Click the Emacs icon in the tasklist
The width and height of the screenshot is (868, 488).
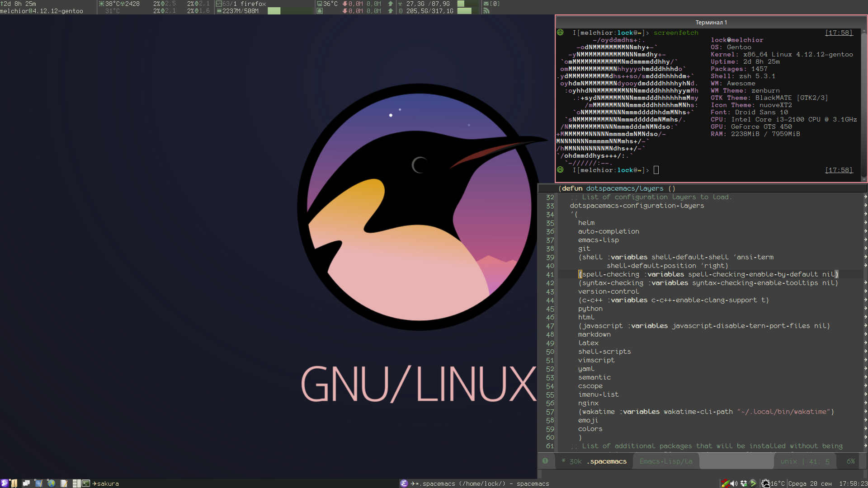click(x=404, y=483)
